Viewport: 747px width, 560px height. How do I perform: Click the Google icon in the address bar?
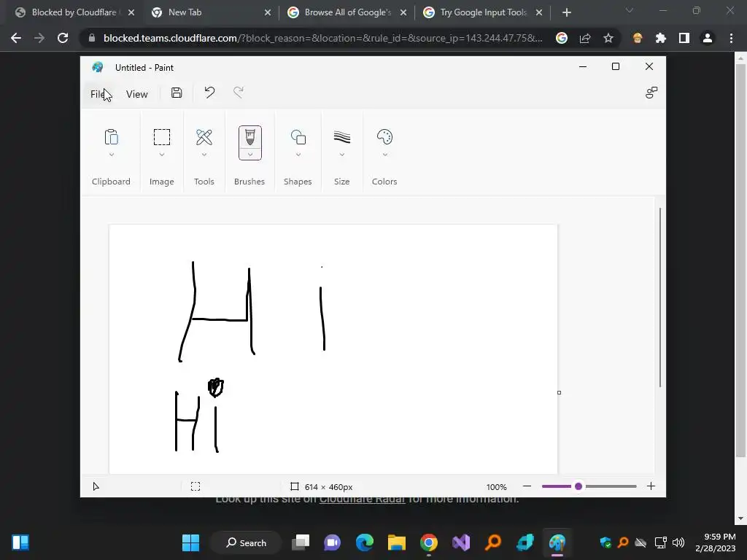pyautogui.click(x=562, y=38)
